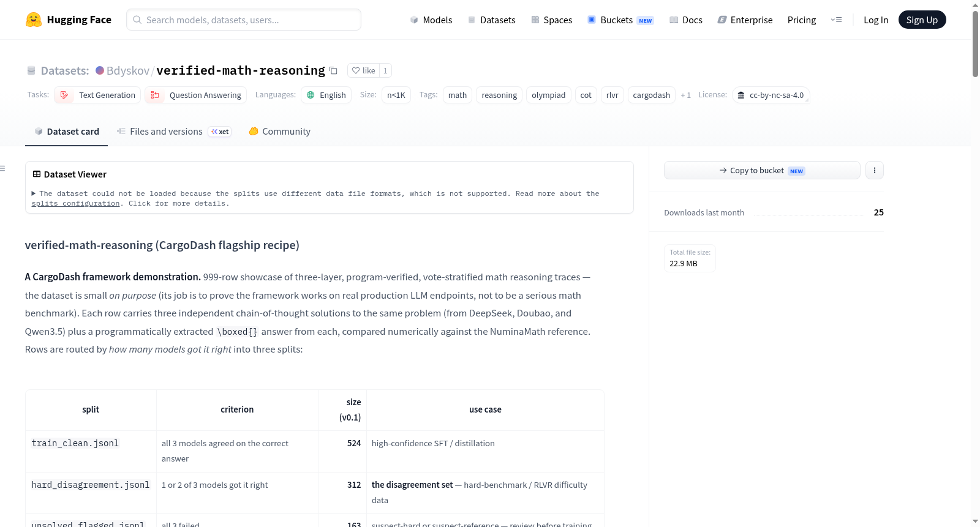Click the criterion column header

click(x=237, y=409)
